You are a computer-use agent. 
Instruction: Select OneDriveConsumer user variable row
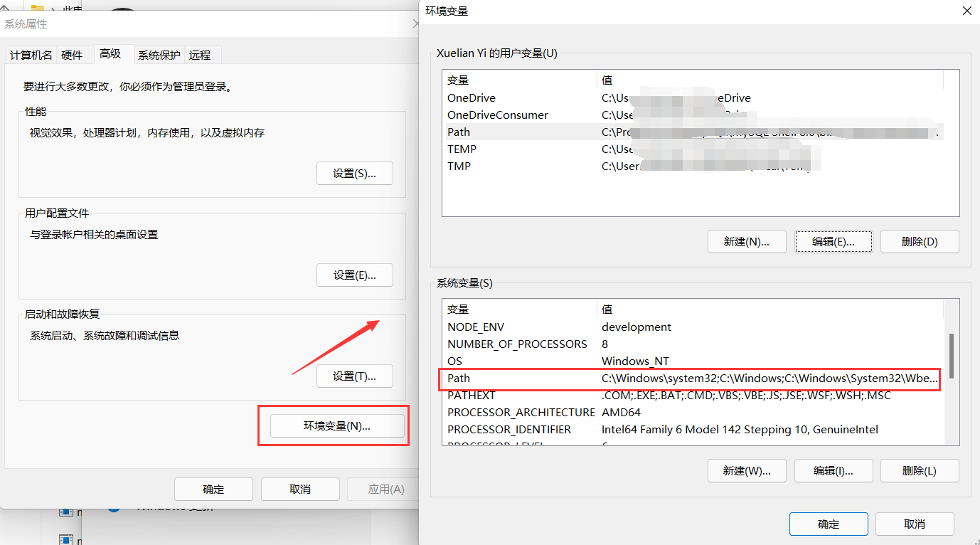[x=693, y=115]
